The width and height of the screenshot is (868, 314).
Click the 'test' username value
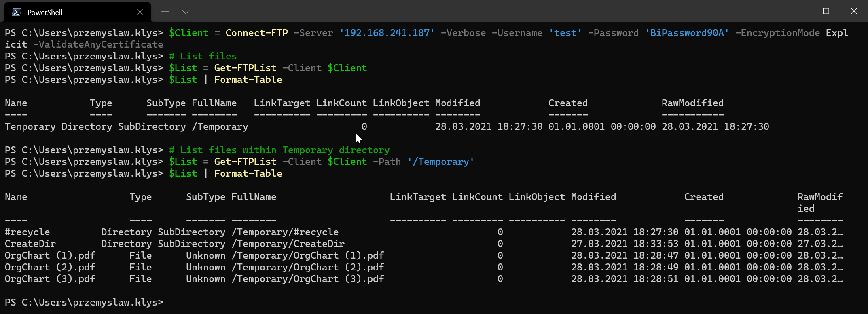pos(565,33)
